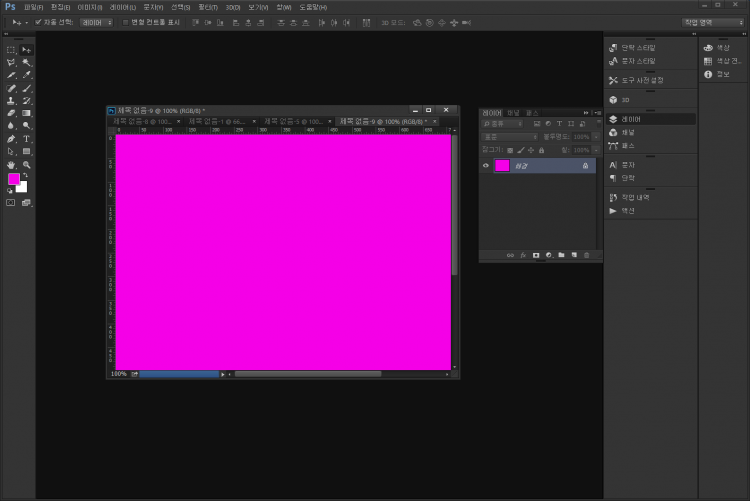Toggle the 자동 선택 checkbox

tap(38, 21)
